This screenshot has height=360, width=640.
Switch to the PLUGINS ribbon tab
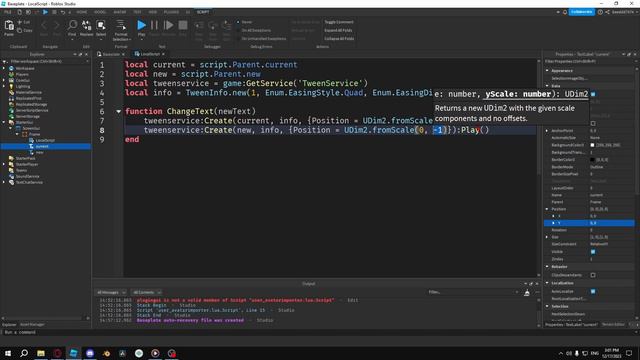(171, 12)
